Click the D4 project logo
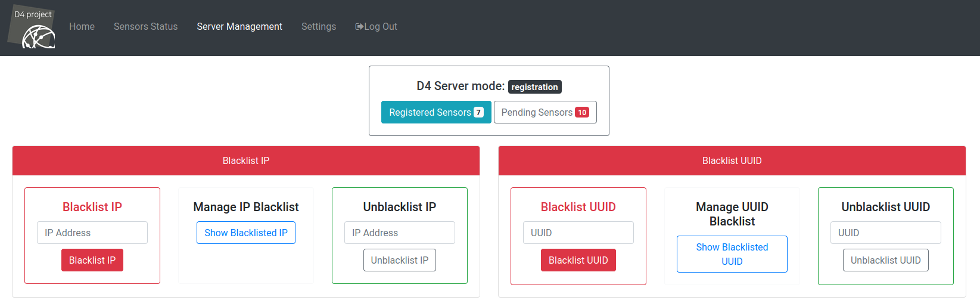The width and height of the screenshot is (980, 303). tap(32, 27)
